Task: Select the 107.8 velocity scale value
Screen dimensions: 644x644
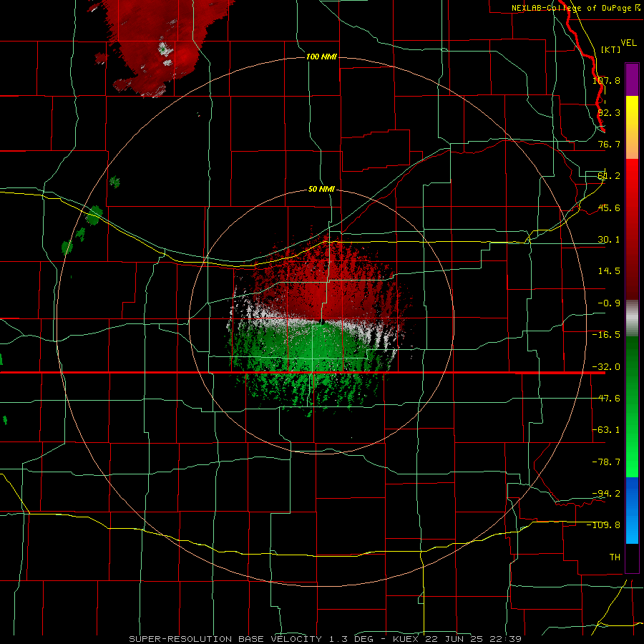Action: (606, 80)
